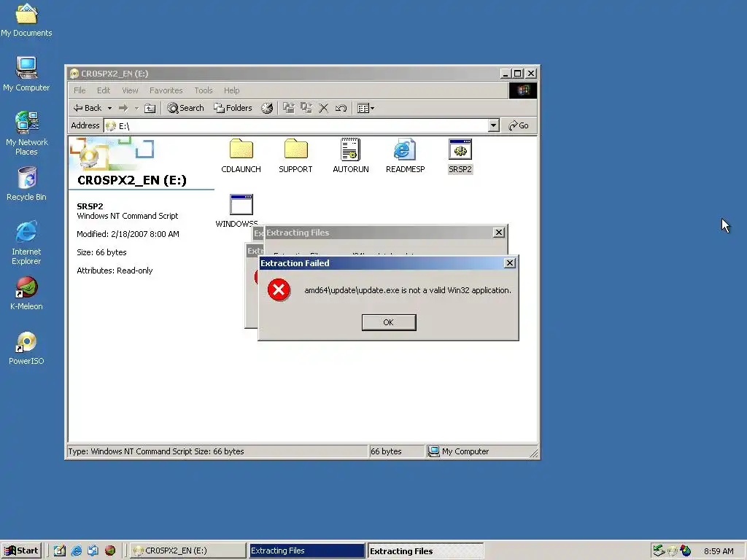The height and width of the screenshot is (560, 747).
Task: Click the Move To toolbar icon
Action: click(289, 108)
